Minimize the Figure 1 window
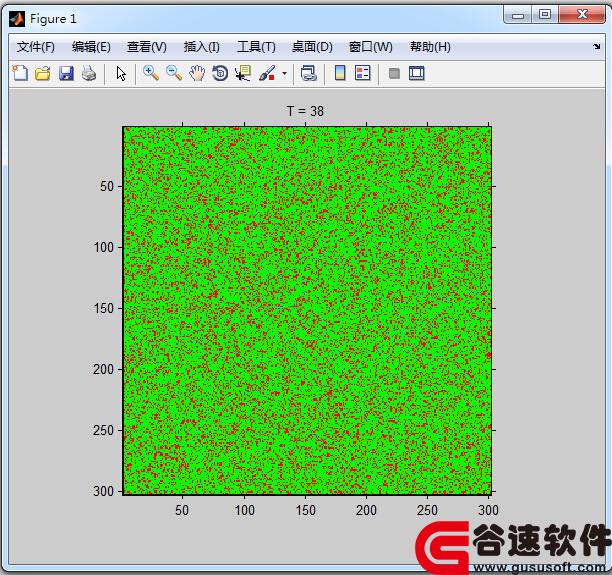 (518, 15)
